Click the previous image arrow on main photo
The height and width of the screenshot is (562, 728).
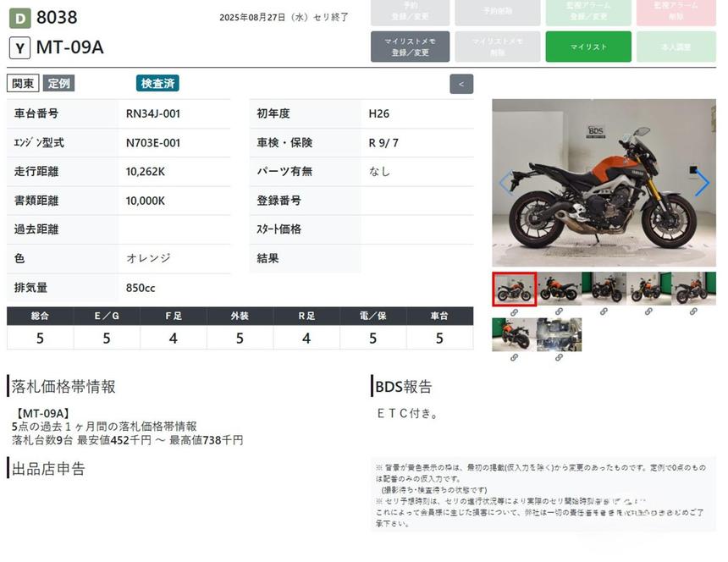pyautogui.click(x=505, y=183)
